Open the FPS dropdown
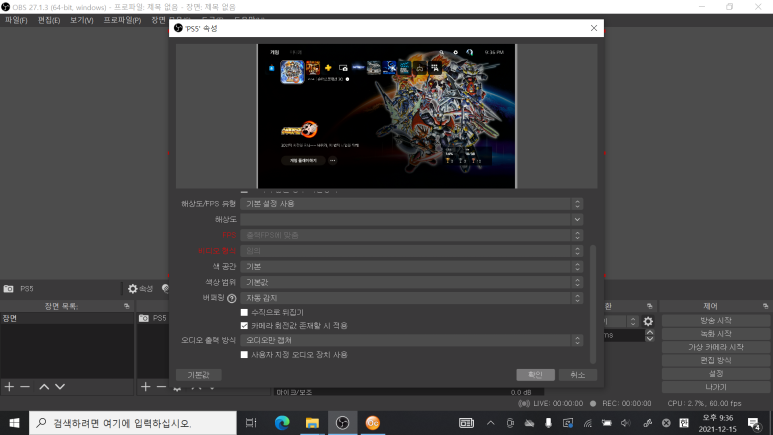Image resolution: width=773 pixels, height=435 pixels. [412, 235]
